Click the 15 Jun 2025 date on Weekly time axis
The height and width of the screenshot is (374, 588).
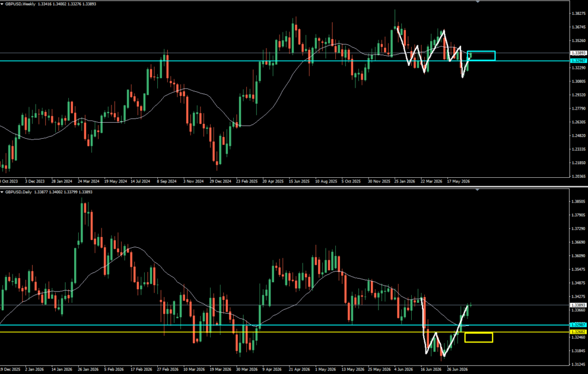[299, 181]
